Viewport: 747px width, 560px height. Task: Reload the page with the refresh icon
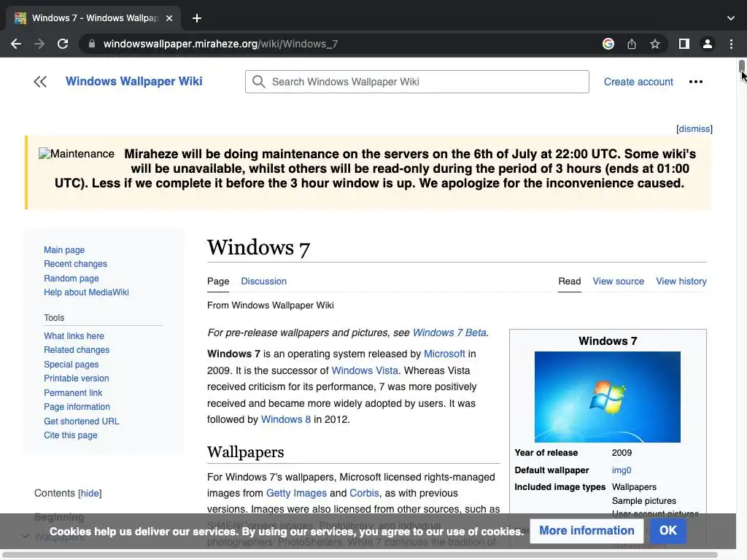point(63,44)
